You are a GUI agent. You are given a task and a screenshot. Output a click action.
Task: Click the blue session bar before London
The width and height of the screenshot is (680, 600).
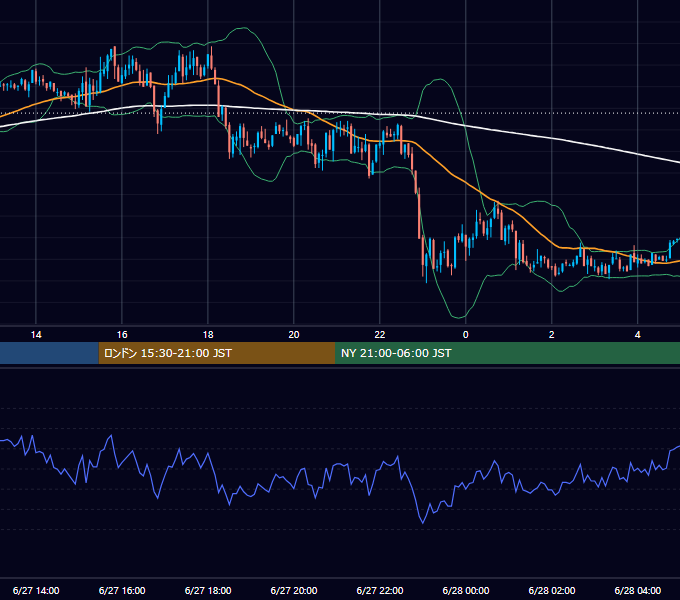(49, 353)
